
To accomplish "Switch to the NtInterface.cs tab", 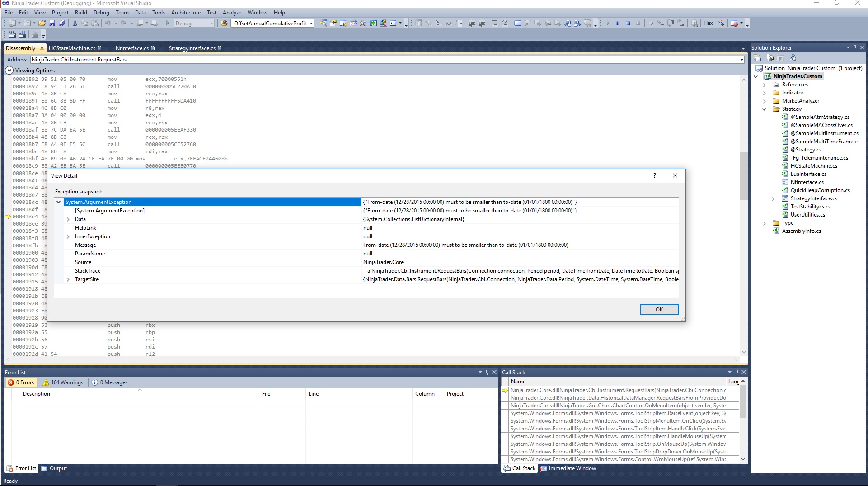I will (135, 48).
